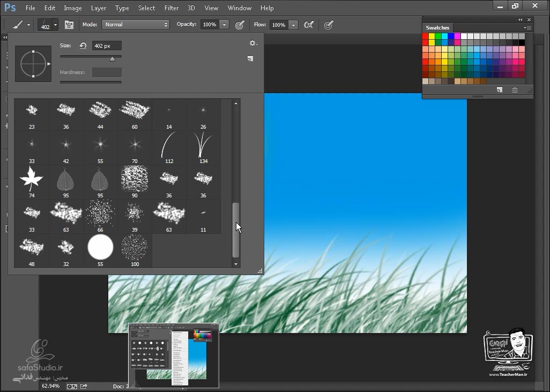
Task: Select the speckle brush 66
Action: pyautogui.click(x=100, y=216)
